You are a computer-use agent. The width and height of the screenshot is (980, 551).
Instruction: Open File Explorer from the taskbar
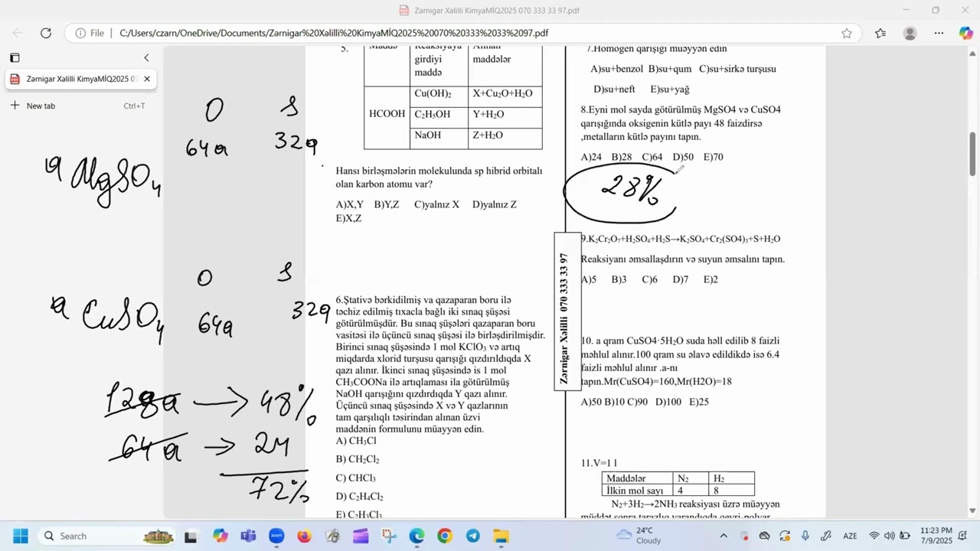501,536
